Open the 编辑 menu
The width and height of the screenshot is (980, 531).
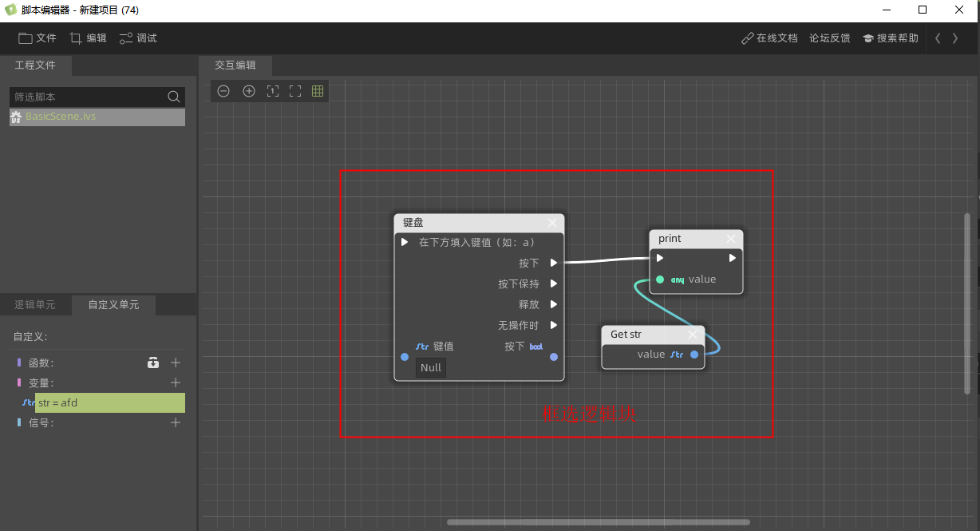click(88, 38)
